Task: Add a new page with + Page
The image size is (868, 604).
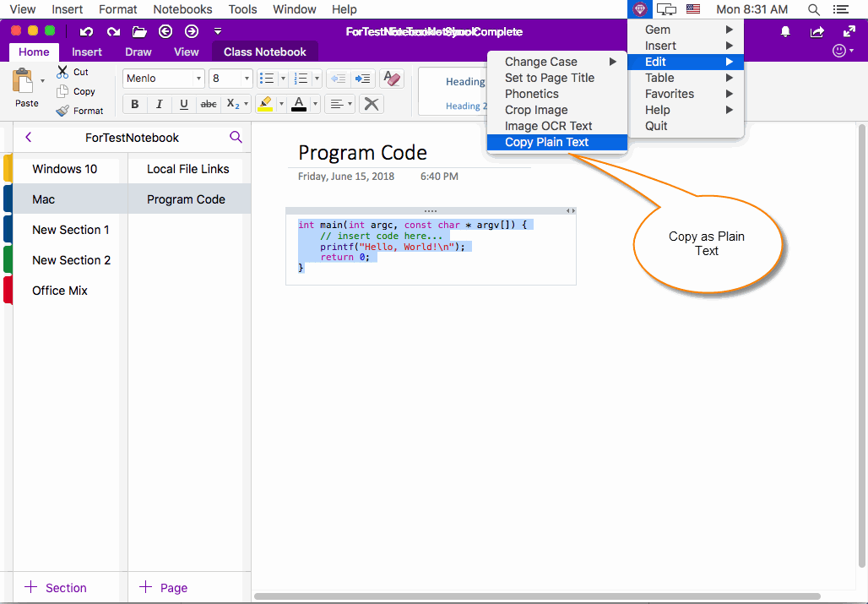Action: pos(163,587)
